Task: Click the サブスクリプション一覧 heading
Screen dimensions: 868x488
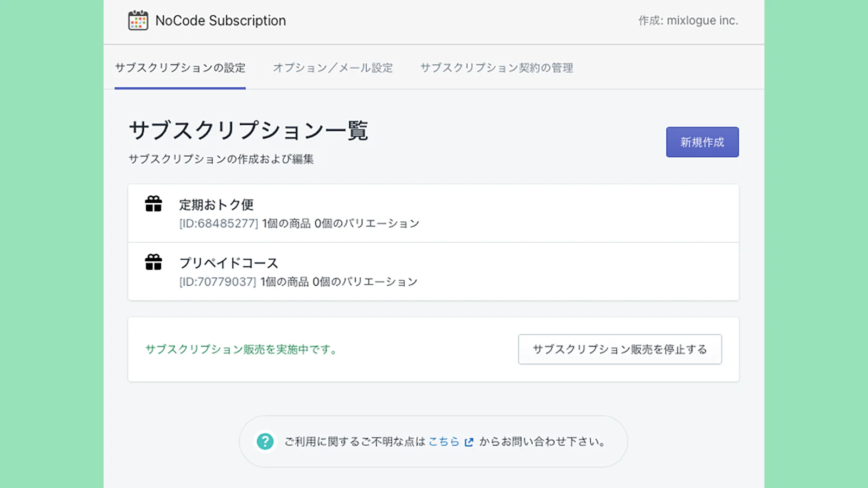Action: click(x=248, y=131)
